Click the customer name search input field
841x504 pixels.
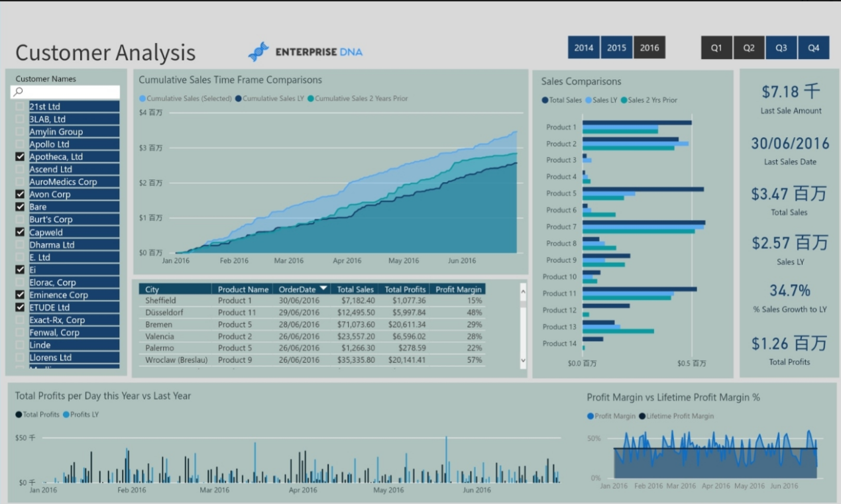(70, 92)
